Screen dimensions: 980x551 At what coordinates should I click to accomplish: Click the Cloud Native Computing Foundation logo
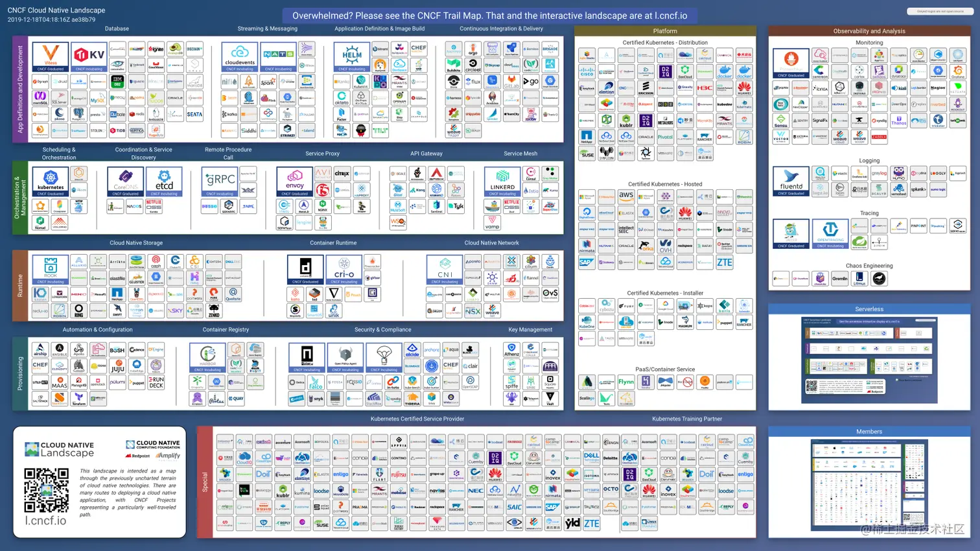(x=153, y=444)
